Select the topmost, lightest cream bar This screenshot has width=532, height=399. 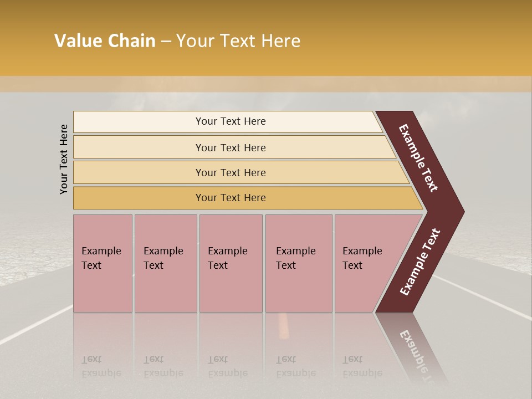click(x=227, y=121)
